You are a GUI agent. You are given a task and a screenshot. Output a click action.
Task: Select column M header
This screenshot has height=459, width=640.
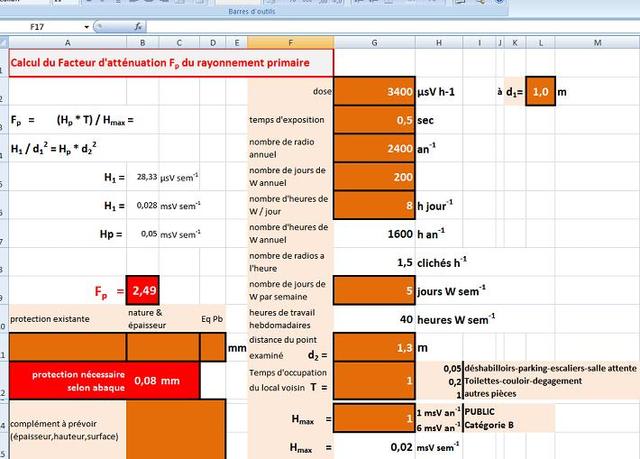coord(597,42)
